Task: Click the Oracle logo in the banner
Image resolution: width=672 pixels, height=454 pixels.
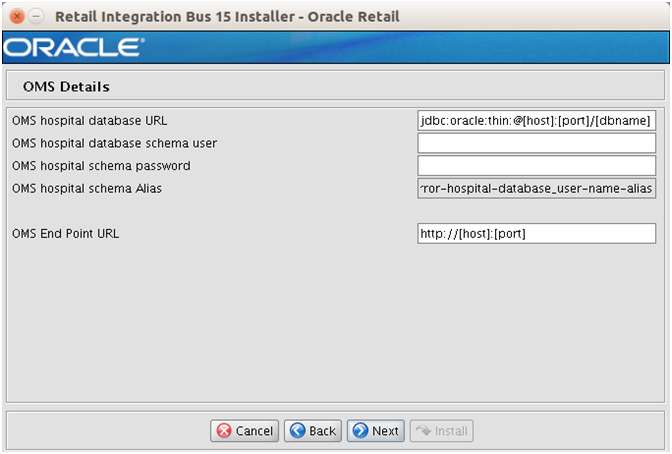Action: click(x=74, y=47)
